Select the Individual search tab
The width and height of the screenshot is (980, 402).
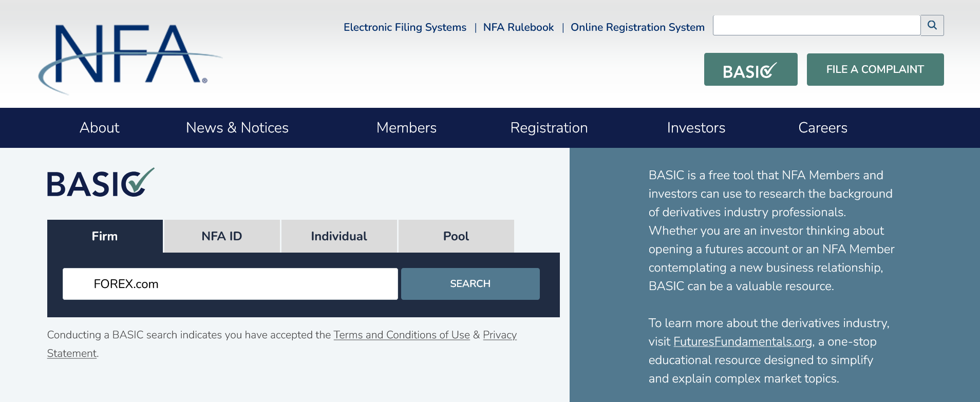(x=339, y=236)
